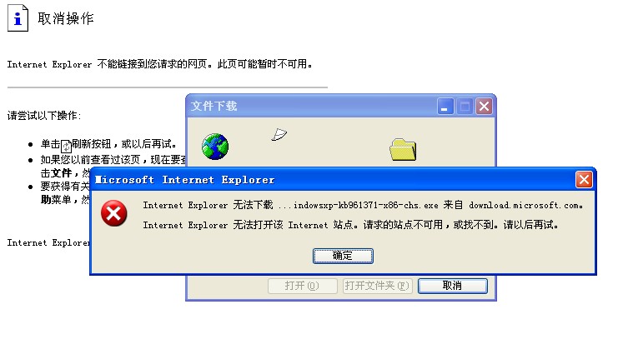The image size is (633, 364).
Task: Click the disabled 打开(O) button
Action: tap(303, 286)
